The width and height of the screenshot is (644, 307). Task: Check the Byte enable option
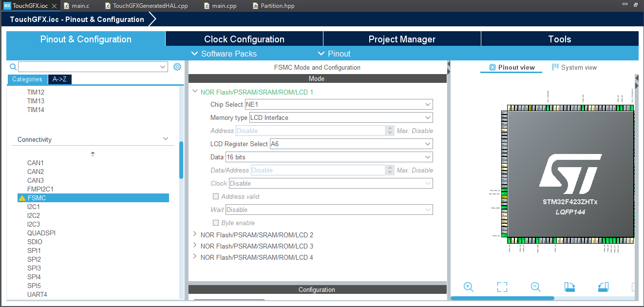(216, 223)
